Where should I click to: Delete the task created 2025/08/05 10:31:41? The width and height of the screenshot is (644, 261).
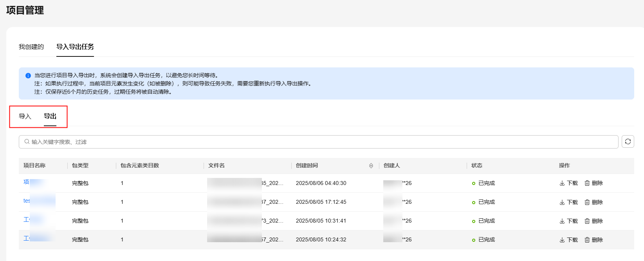594,221
